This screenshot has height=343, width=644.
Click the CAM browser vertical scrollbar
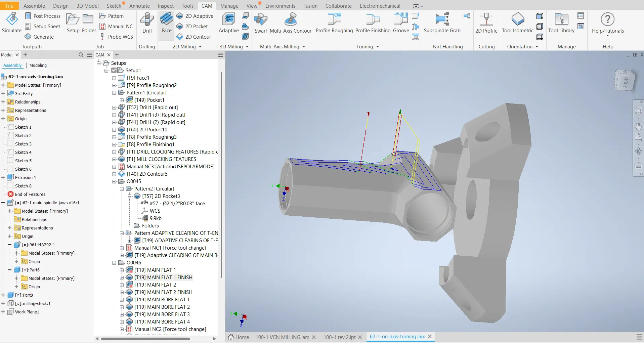[x=221, y=175]
